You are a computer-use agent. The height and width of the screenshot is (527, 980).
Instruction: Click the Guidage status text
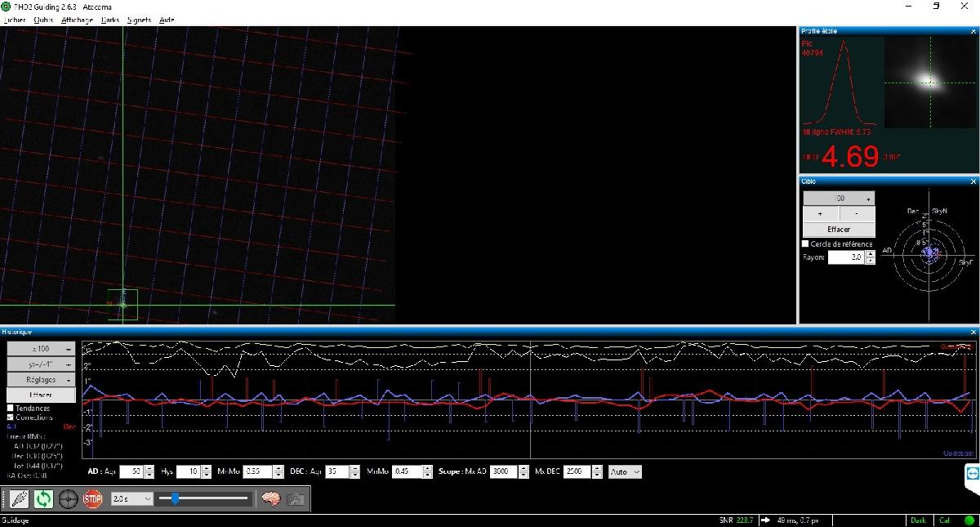click(16, 520)
